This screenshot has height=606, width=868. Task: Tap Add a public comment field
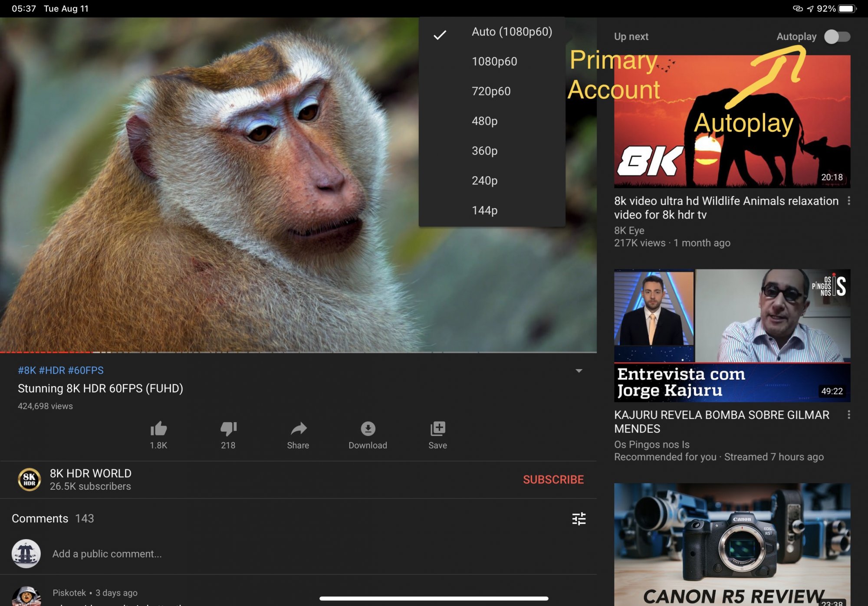107,554
